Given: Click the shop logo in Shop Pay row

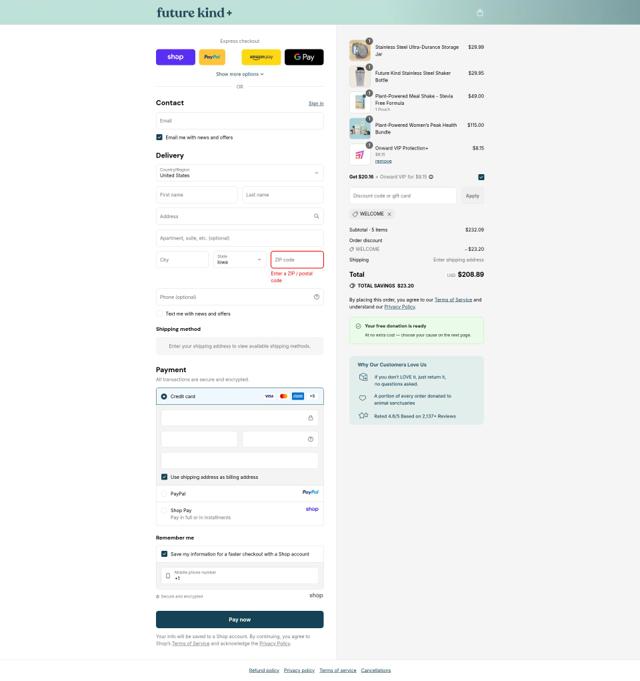Looking at the screenshot, I should click(x=312, y=509).
